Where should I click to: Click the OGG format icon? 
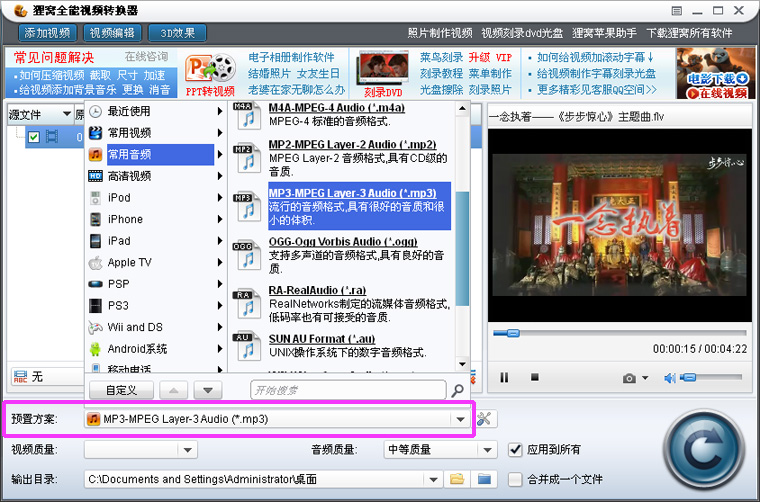(247, 255)
